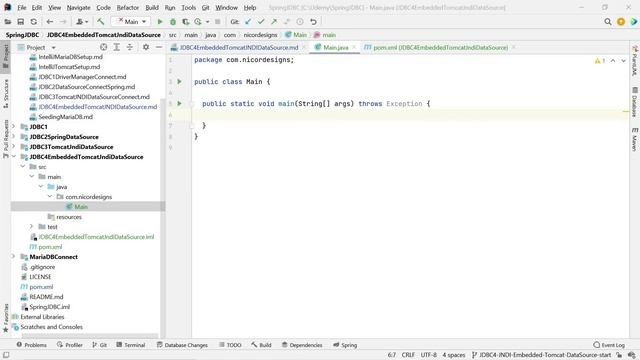Reload all from disk

[x=33, y=22]
